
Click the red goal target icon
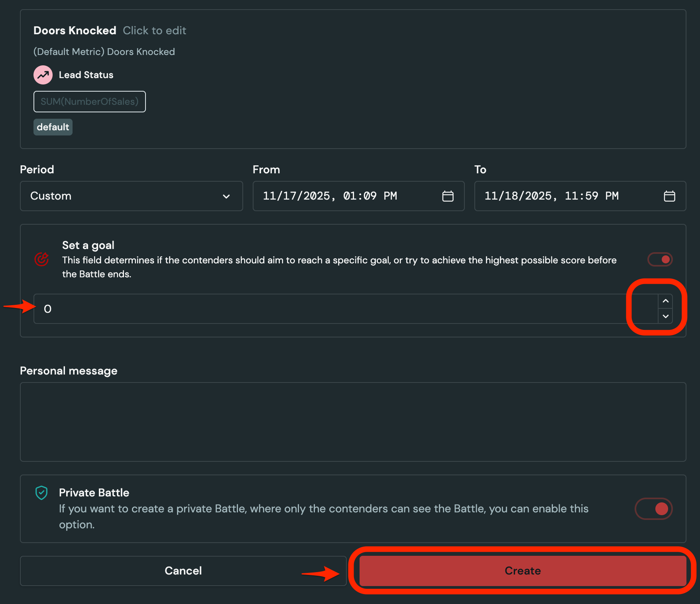click(41, 259)
